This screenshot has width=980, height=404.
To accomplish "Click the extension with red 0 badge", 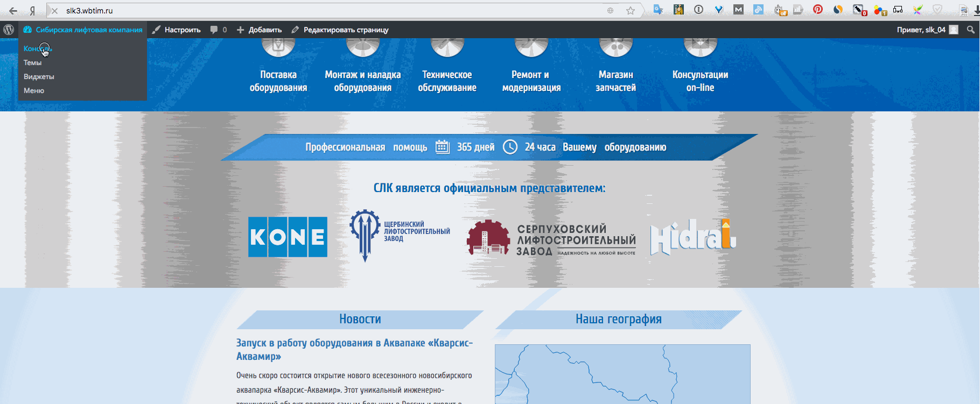I will 859,10.
